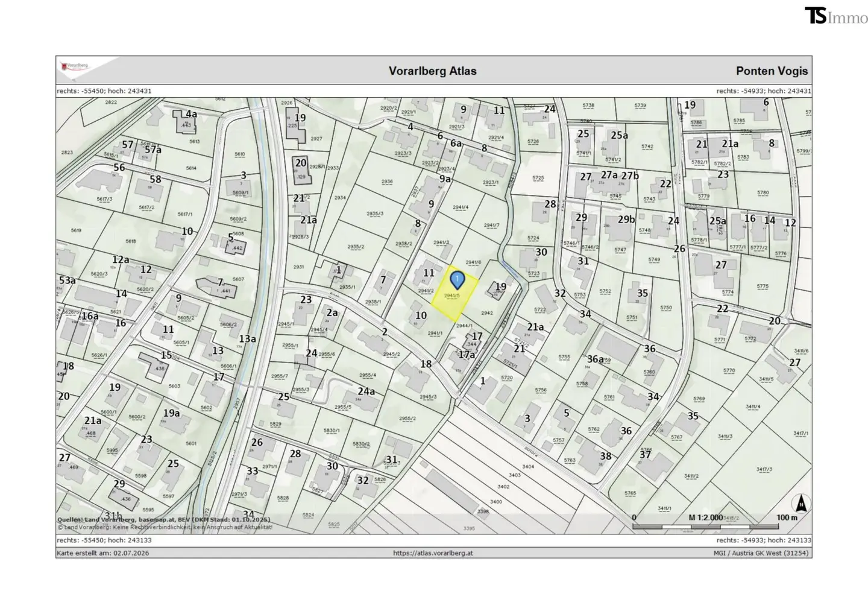This screenshot has height=614, width=868.
Task: Select parcel 3404 in the striped field
Action: tap(528, 466)
